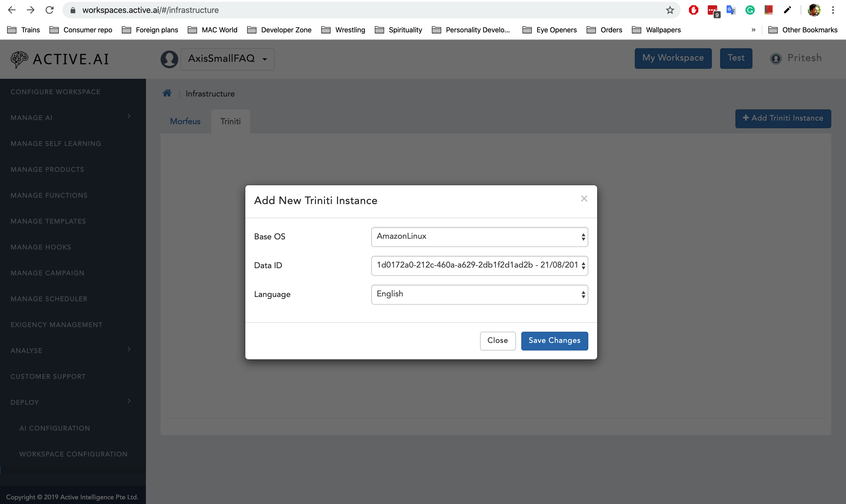Click Add Triniti Instance button

tap(783, 118)
